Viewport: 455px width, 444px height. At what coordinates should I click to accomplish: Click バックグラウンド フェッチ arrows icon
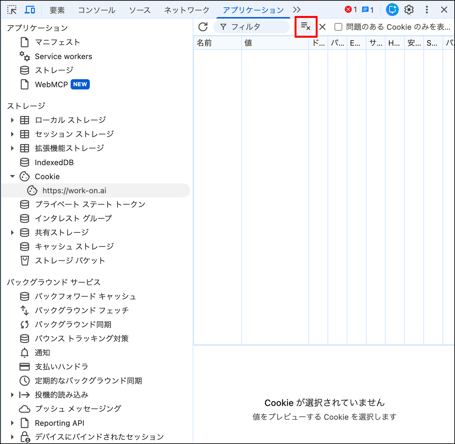[x=25, y=310]
